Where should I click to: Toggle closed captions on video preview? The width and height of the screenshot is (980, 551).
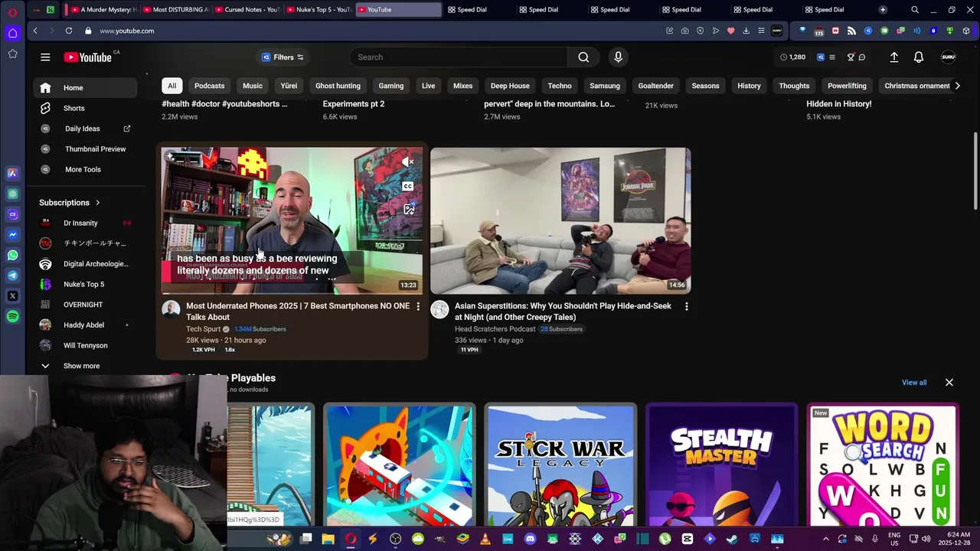408,186
